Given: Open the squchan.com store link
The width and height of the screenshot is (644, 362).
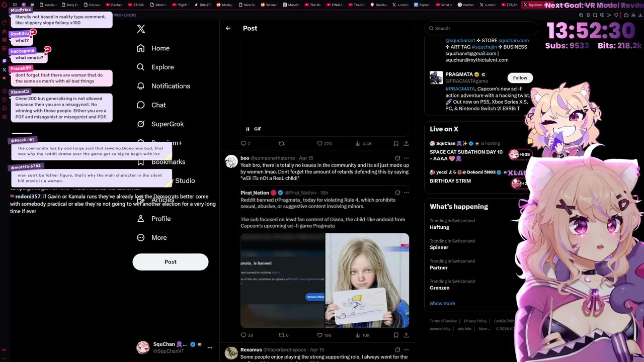Looking at the screenshot, I should coord(514,41).
